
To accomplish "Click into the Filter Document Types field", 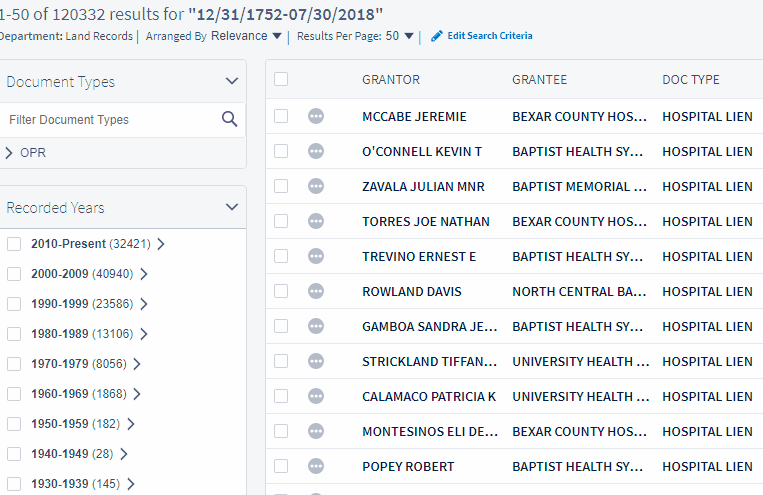I will 112,120.
